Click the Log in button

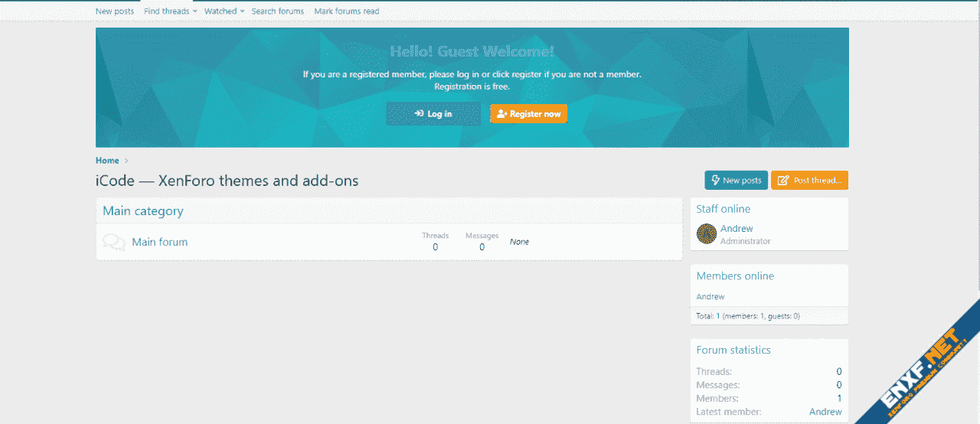point(433,114)
